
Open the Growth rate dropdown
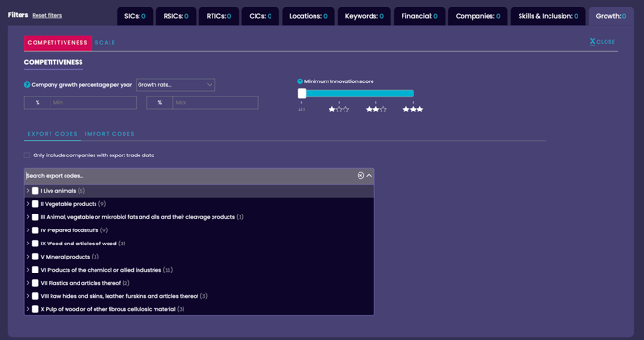coord(175,84)
